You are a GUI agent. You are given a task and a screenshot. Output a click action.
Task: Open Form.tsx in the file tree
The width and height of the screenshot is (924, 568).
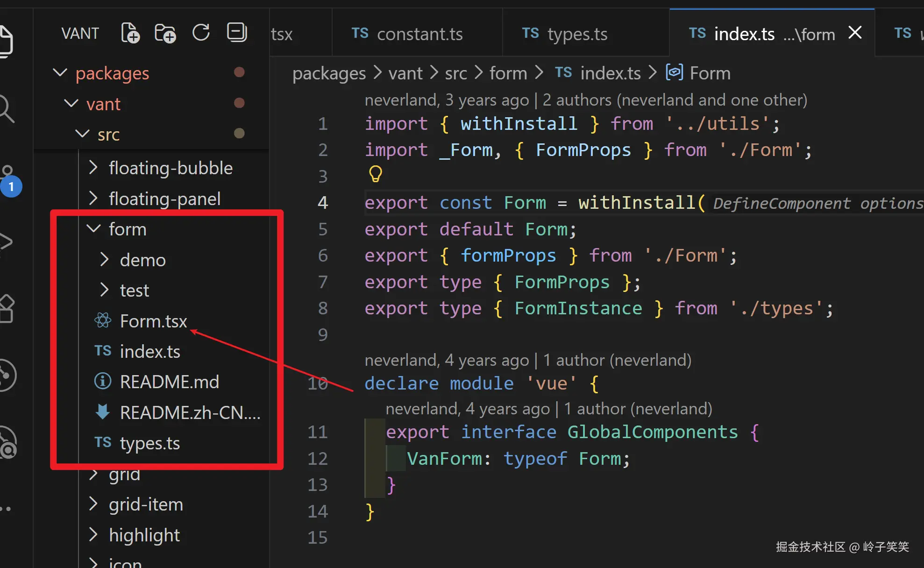(x=153, y=321)
